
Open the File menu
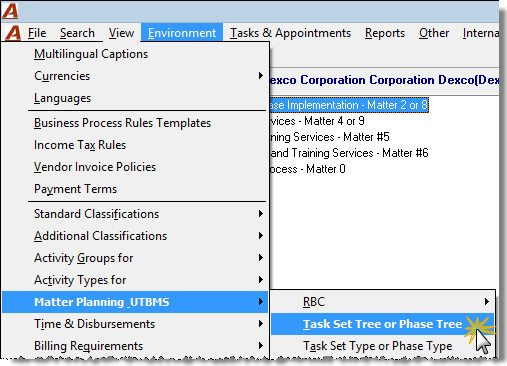(x=37, y=33)
